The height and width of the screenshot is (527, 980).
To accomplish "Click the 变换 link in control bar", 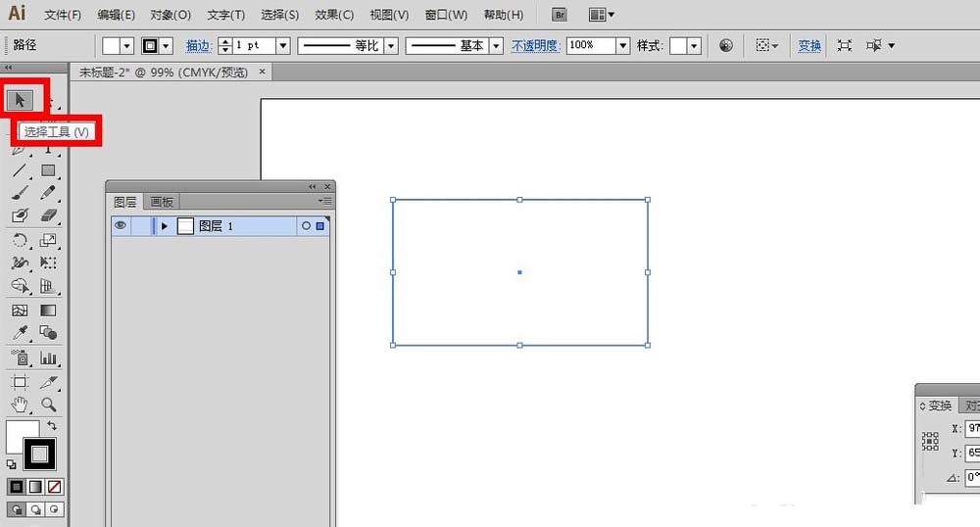I will tap(809, 46).
